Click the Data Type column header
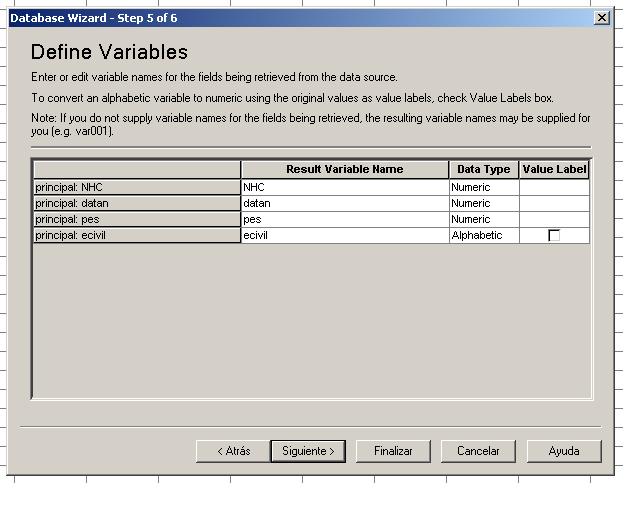Image resolution: width=640 pixels, height=512 pixels. 484,169
